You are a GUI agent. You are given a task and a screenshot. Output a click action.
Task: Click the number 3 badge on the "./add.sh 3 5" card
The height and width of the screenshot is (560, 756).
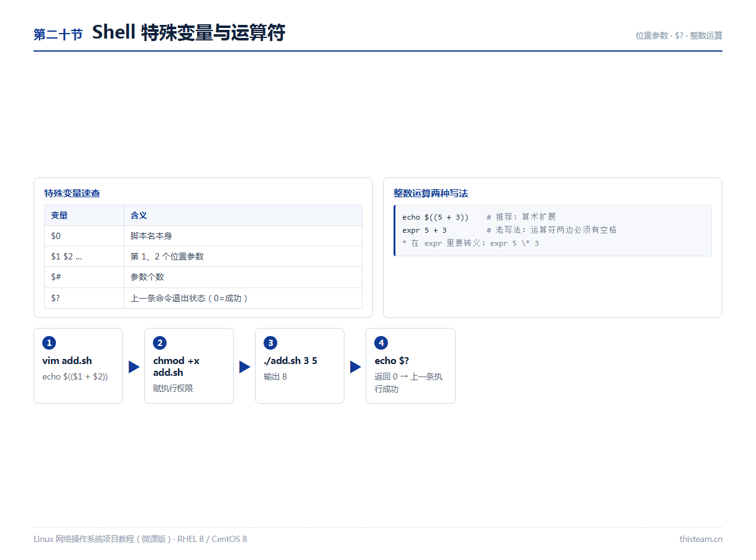click(x=270, y=343)
